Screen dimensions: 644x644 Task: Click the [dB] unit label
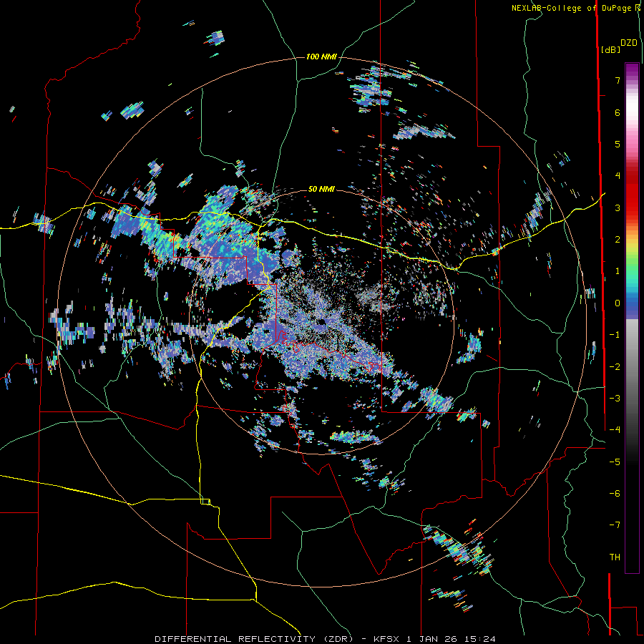click(x=611, y=50)
